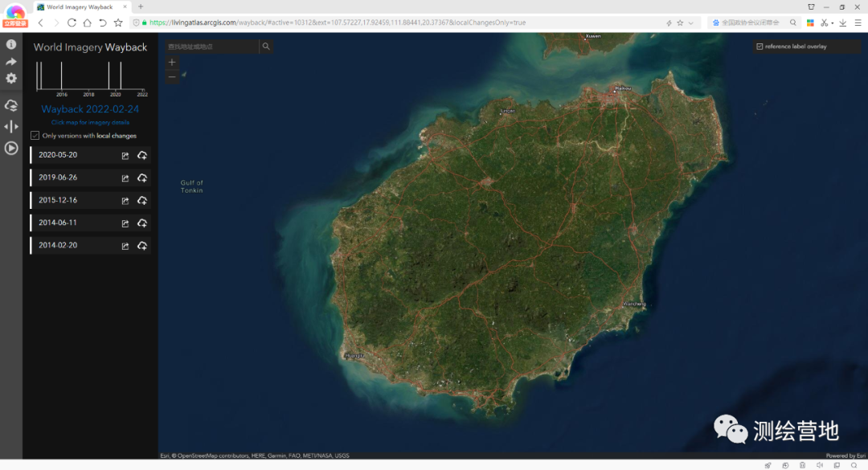Click the browser search magnifier icon
The image size is (868, 470).
pos(793,22)
